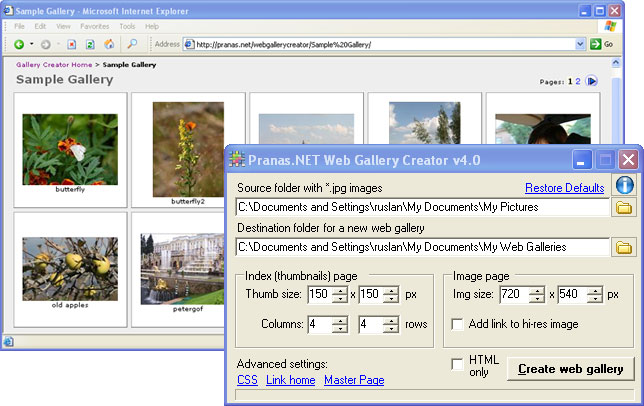644x406 pixels.
Task: Click the destination folder path field
Action: tap(423, 247)
